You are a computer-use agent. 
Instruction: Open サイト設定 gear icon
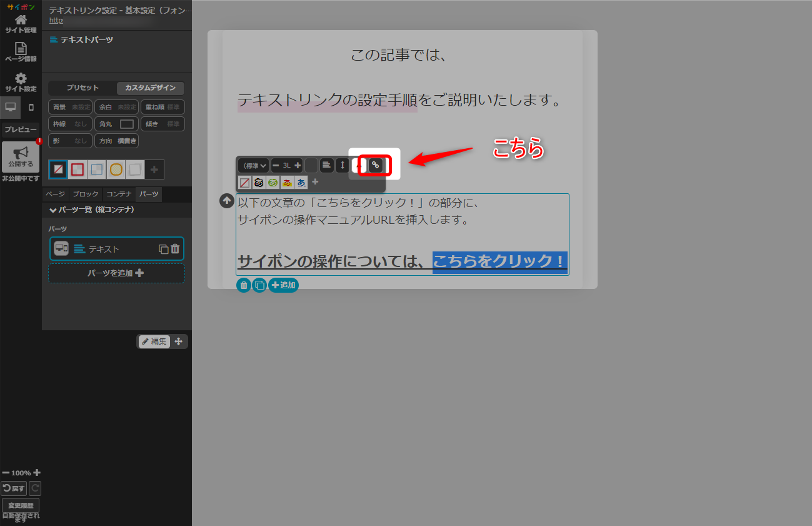[x=21, y=83]
